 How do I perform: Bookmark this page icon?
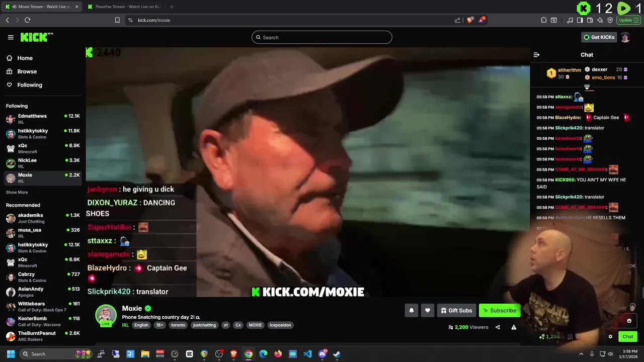[x=117, y=20]
